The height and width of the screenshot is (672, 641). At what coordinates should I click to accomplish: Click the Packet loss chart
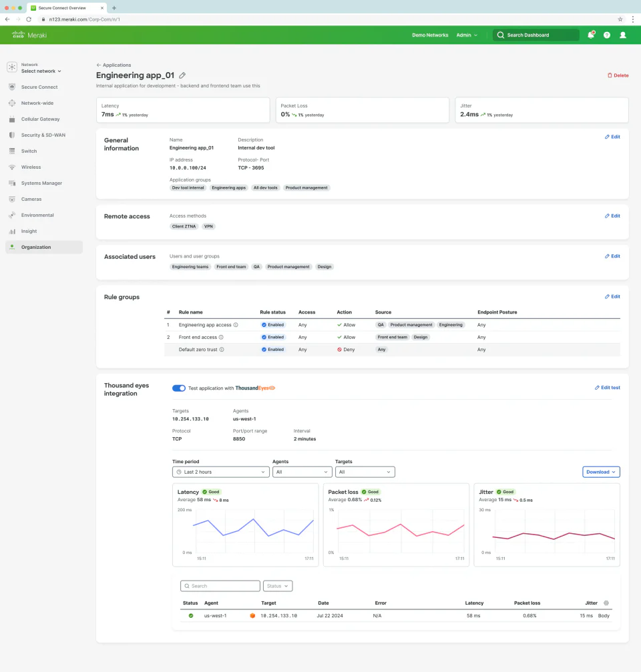[x=396, y=525]
